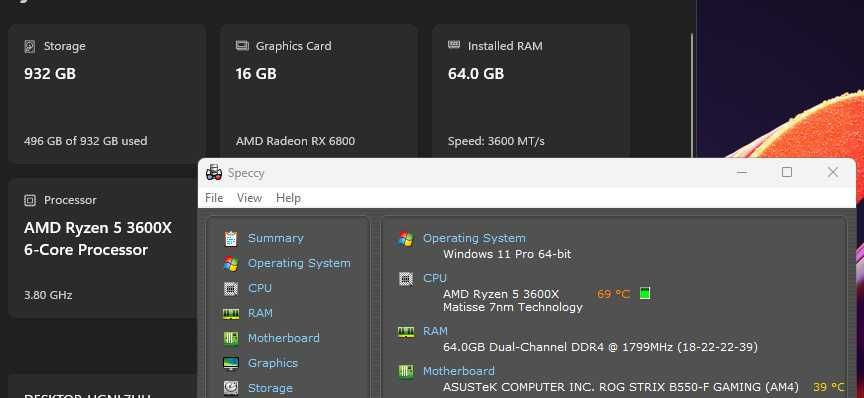Screen dimensions: 864x398
Task: Click the Speccy app icon in title bar
Action: point(214,173)
